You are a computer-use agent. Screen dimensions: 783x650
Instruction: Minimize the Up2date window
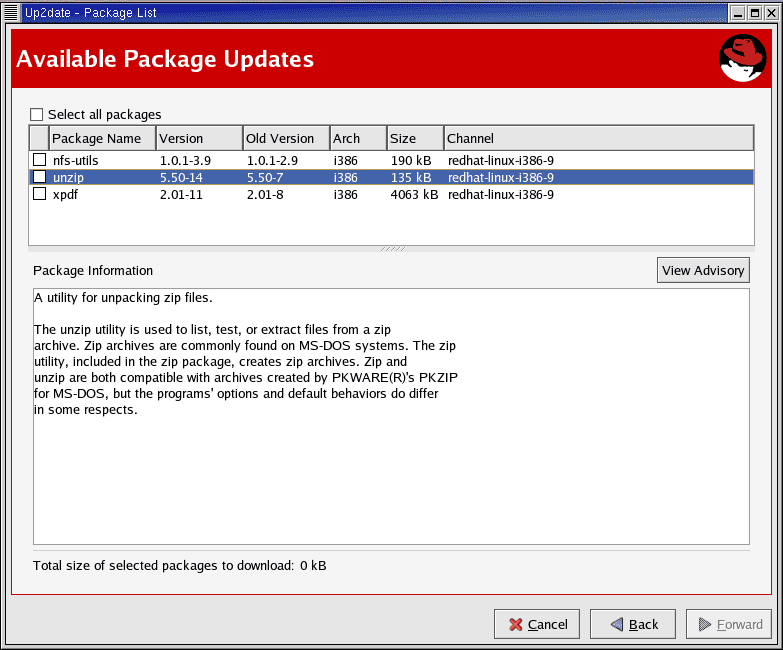(738, 13)
